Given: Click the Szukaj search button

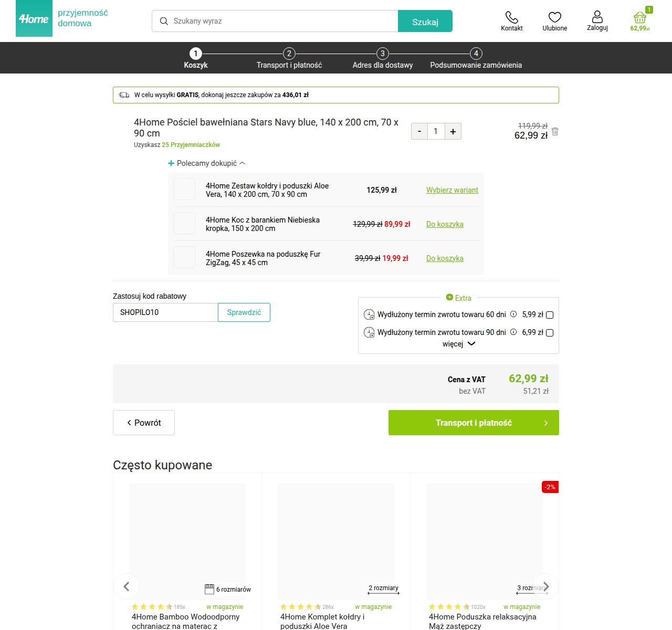Looking at the screenshot, I should tap(425, 21).
